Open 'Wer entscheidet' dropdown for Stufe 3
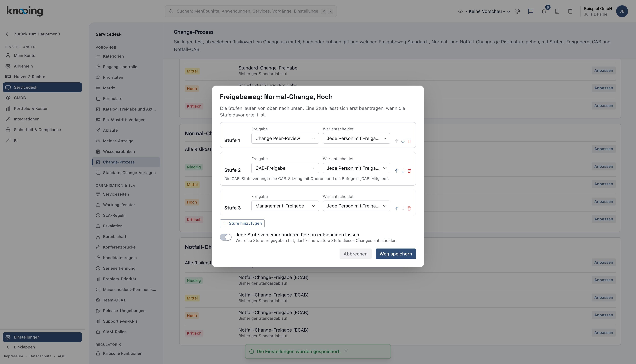Image resolution: width=636 pixels, height=364 pixels. [x=356, y=206]
